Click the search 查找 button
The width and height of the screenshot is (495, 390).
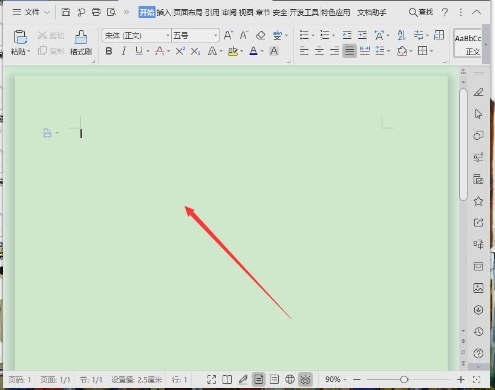421,12
